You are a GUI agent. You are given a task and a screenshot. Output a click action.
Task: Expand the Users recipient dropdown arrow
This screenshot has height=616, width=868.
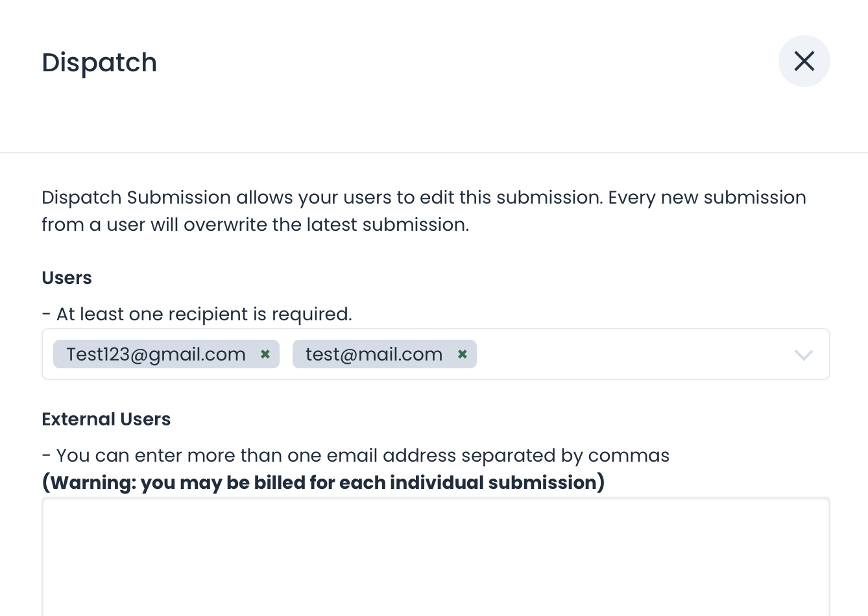803,355
